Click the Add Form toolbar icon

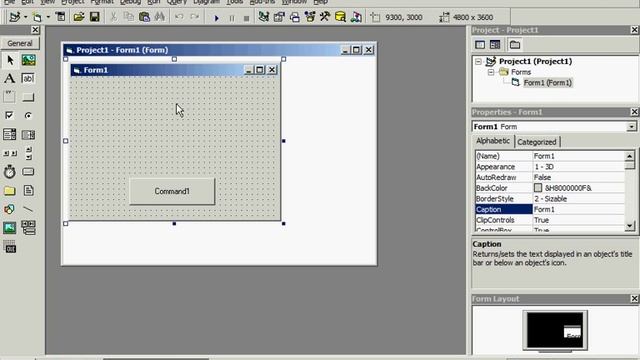37,17
